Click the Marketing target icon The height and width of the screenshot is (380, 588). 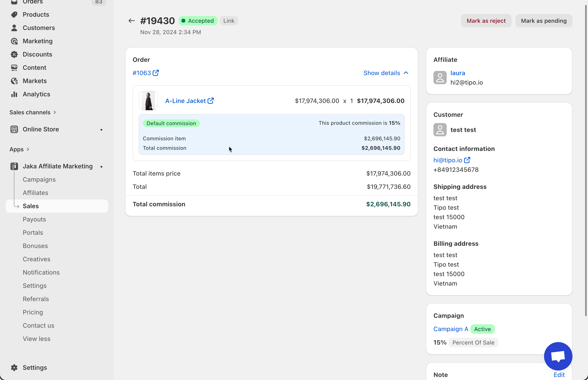click(14, 41)
